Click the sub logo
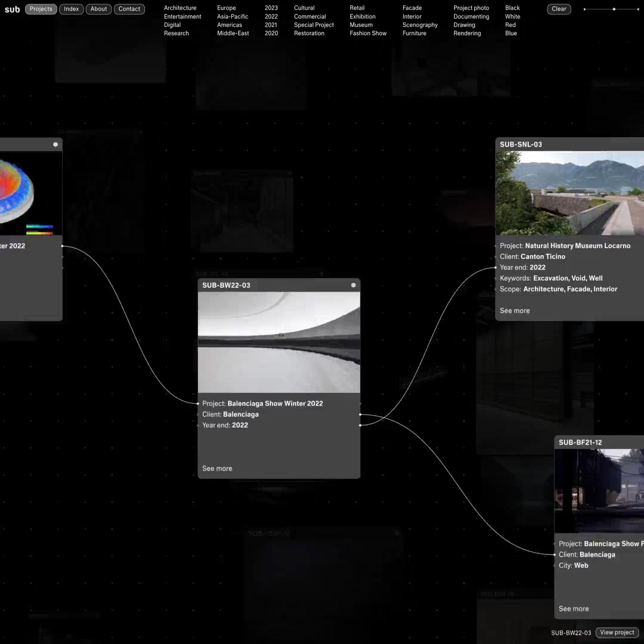The width and height of the screenshot is (644, 644). [x=13, y=9]
